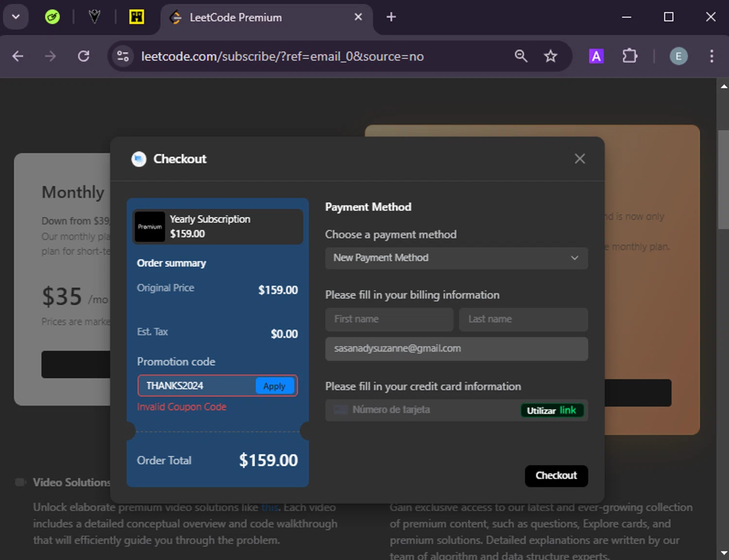Go back to the previous page
Screen dimensions: 729x560
tap(18, 56)
